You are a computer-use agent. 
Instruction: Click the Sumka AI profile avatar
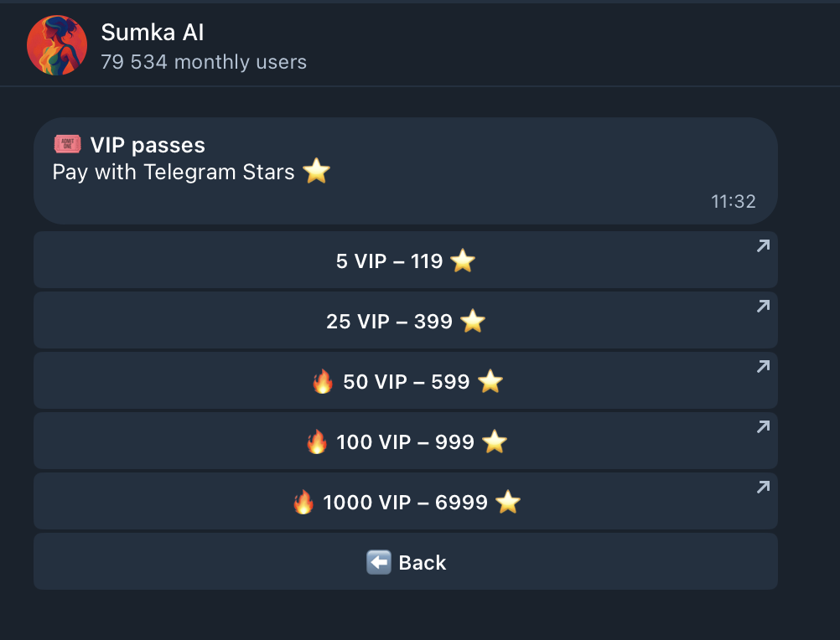pyautogui.click(x=56, y=44)
